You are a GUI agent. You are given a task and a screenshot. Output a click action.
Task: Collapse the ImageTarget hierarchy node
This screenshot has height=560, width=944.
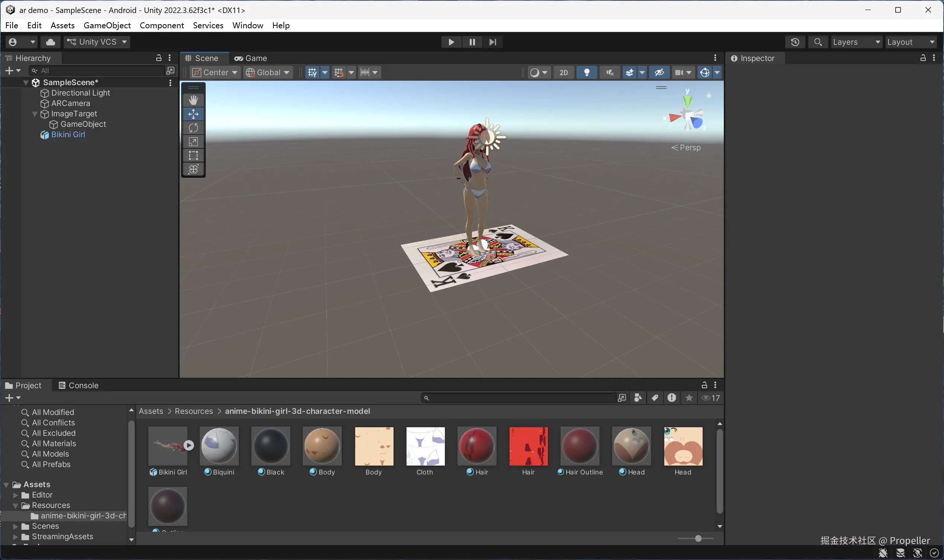35,113
